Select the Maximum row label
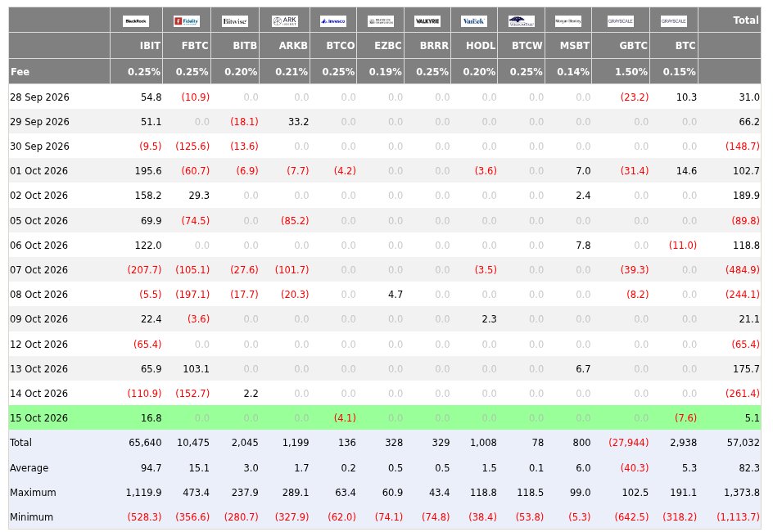This screenshot has width=773, height=532. (x=33, y=493)
